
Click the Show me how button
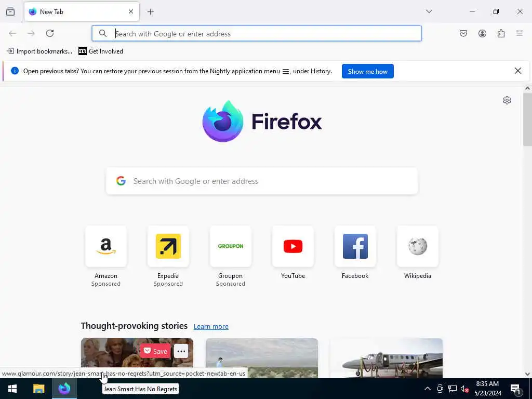point(367,71)
